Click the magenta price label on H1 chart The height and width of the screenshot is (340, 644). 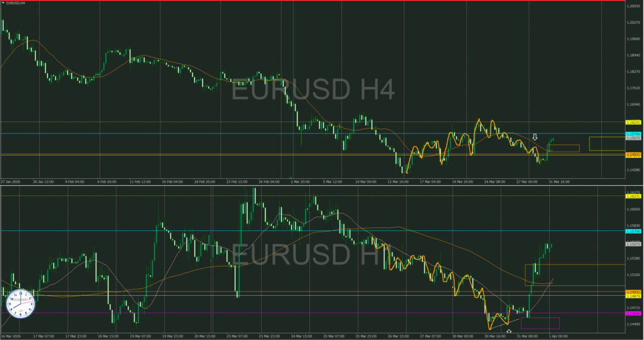[x=633, y=313]
